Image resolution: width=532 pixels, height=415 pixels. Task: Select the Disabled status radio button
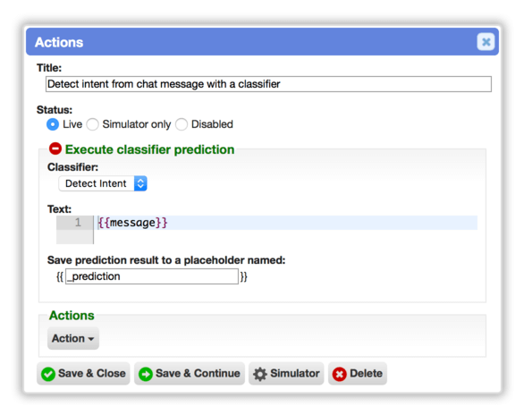182,124
